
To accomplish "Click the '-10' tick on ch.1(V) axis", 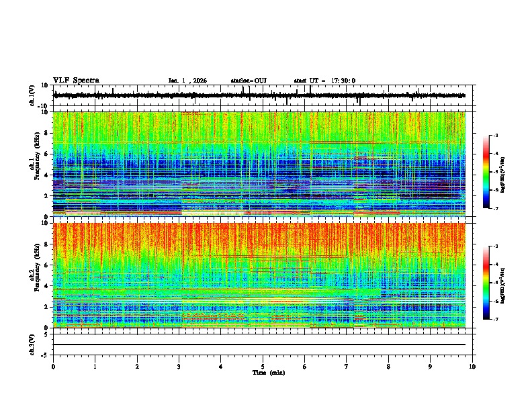I will point(44,106).
